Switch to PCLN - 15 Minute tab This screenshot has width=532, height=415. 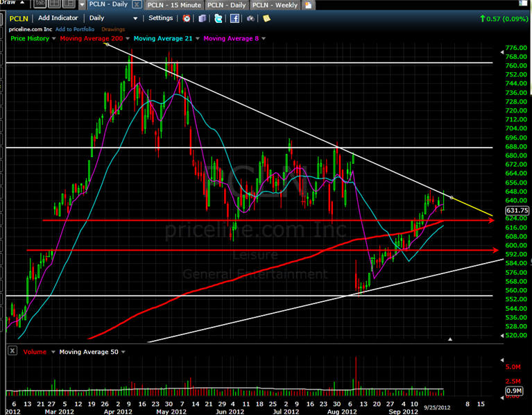174,5
